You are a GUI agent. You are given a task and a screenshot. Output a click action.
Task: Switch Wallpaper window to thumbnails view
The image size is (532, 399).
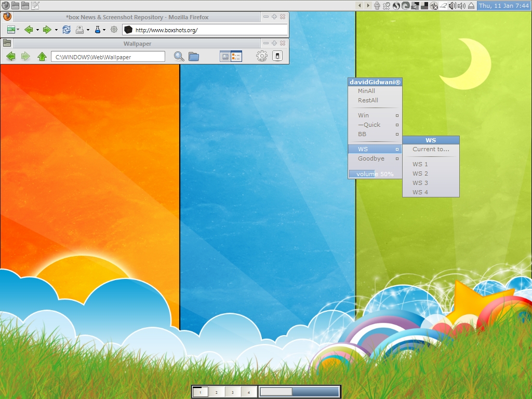225,56
